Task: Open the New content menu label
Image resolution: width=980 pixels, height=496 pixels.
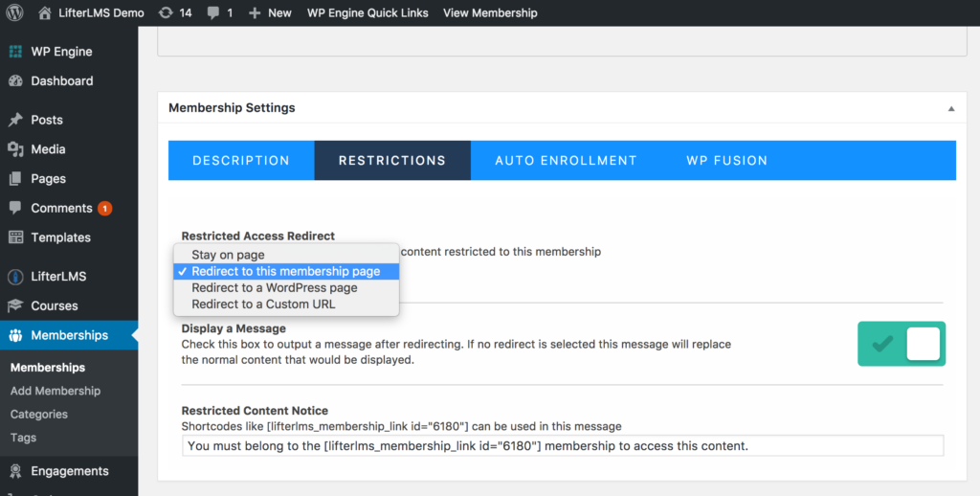Action: pos(280,12)
